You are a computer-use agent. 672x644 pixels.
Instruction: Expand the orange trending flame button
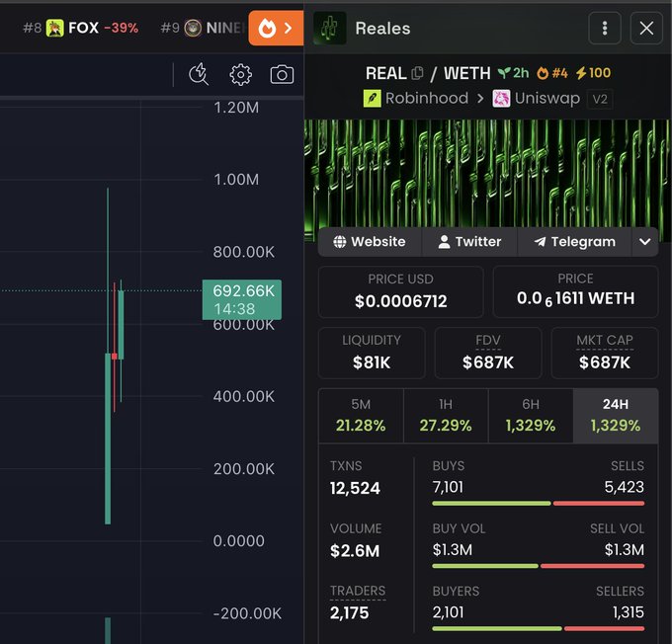(x=276, y=29)
